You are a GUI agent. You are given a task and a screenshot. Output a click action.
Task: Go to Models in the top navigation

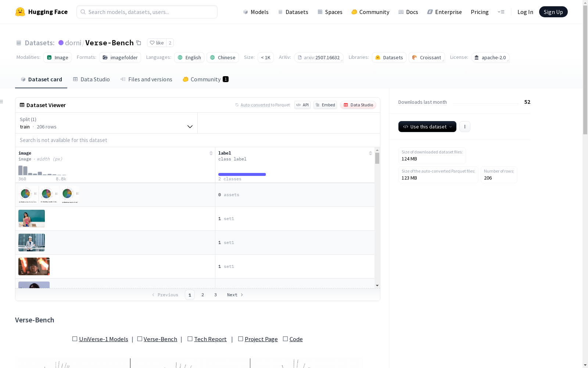click(256, 12)
